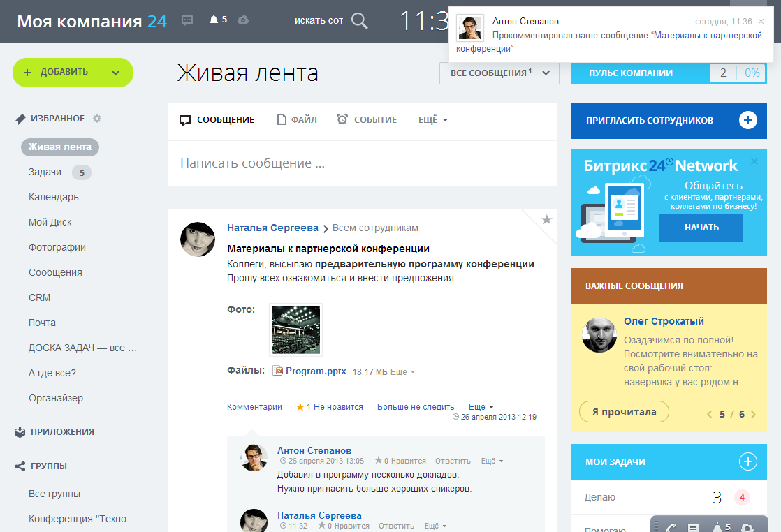Open Все сообщения filter dropdown
Screen dimensions: 781x532
tap(499, 73)
